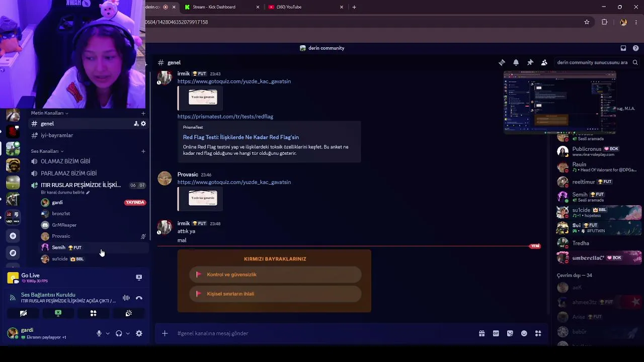This screenshot has width=644, height=362.
Task: Click the plus attachment button in message bar
Action: click(x=165, y=333)
